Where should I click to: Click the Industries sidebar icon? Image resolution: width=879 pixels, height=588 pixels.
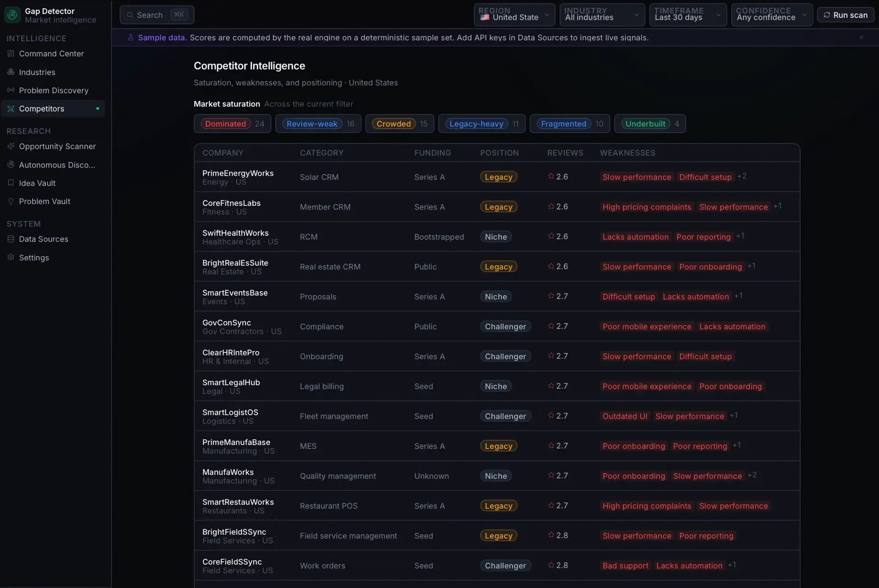pyautogui.click(x=11, y=72)
